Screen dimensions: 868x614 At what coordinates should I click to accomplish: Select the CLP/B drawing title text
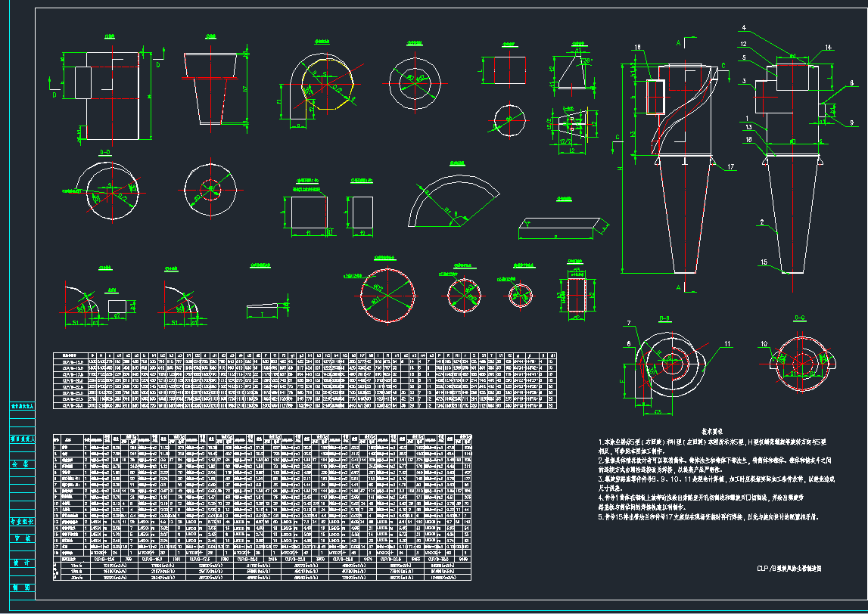(789, 568)
